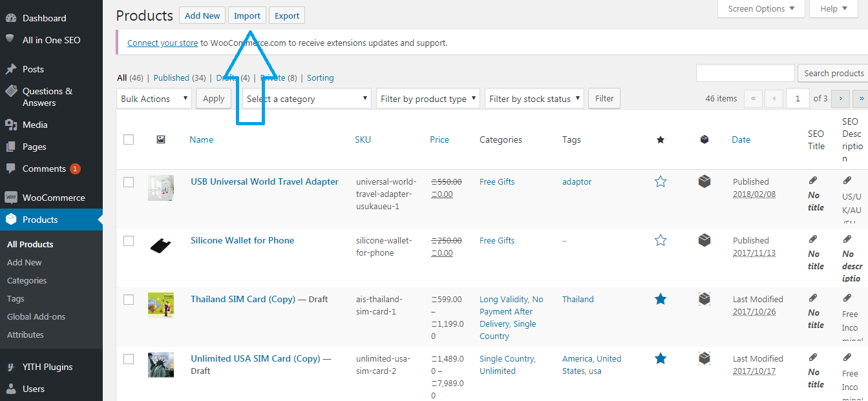Click the Import button

(x=247, y=16)
